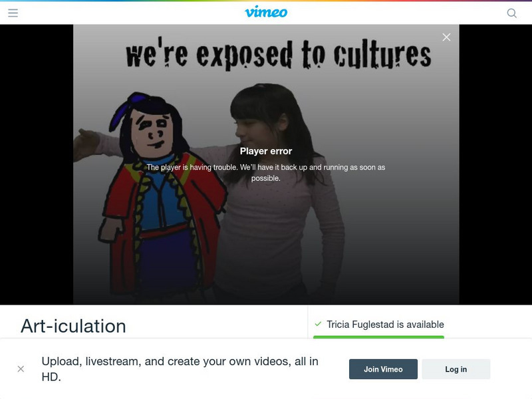Screen dimensions: 532x399
Task: Click the rainbow strip above header
Action: click(x=266, y=1)
